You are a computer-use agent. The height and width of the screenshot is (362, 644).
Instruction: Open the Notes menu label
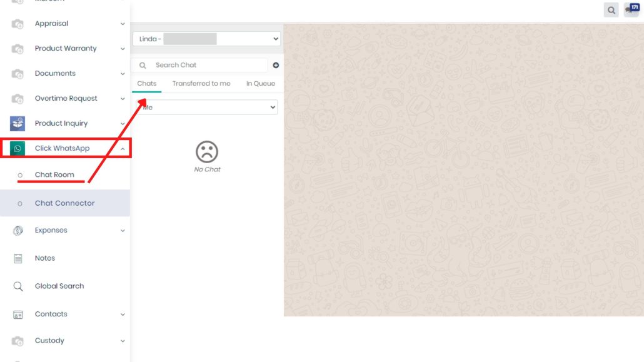pos(45,258)
